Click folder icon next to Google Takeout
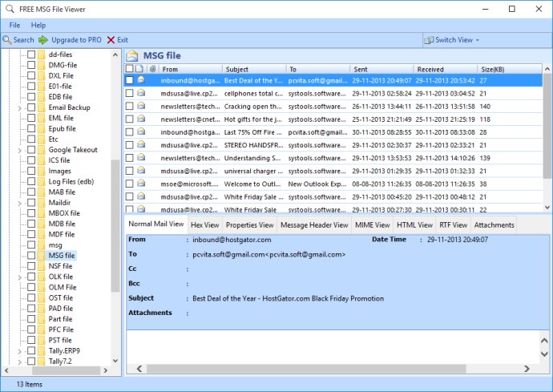553x392 pixels. (42, 150)
